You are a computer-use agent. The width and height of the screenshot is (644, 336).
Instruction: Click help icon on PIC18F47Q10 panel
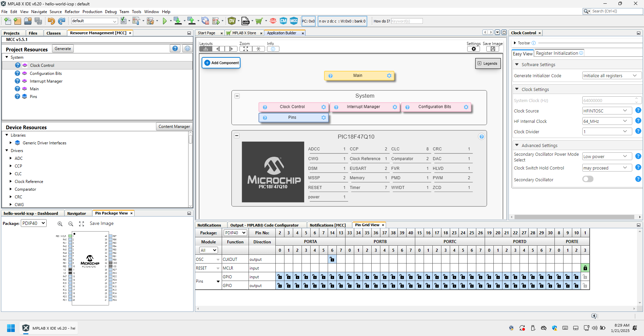click(482, 137)
